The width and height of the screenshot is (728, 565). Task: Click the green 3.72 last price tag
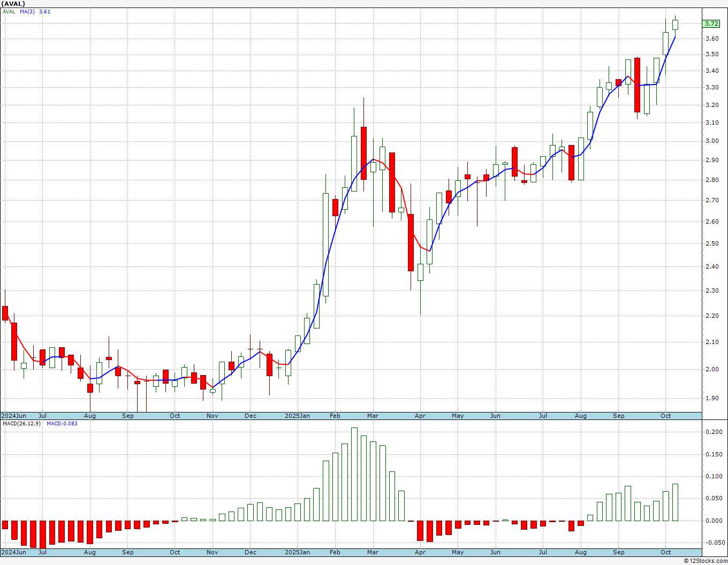[711, 24]
